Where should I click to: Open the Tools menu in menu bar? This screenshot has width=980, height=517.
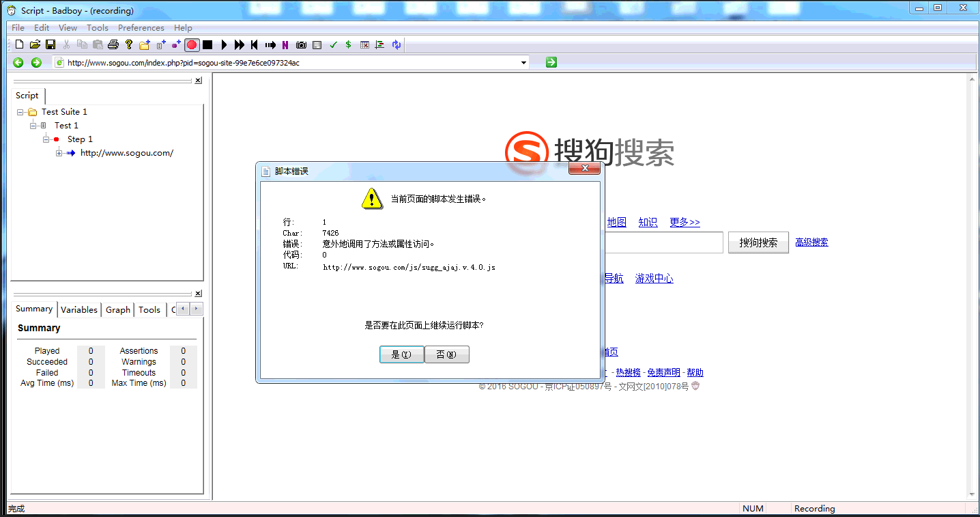tap(98, 28)
